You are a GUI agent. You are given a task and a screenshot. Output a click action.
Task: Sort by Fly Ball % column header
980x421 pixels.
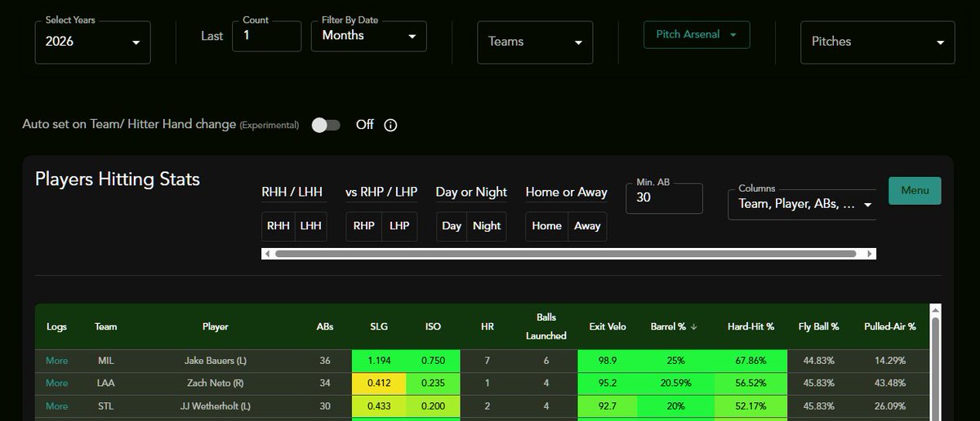pos(819,326)
